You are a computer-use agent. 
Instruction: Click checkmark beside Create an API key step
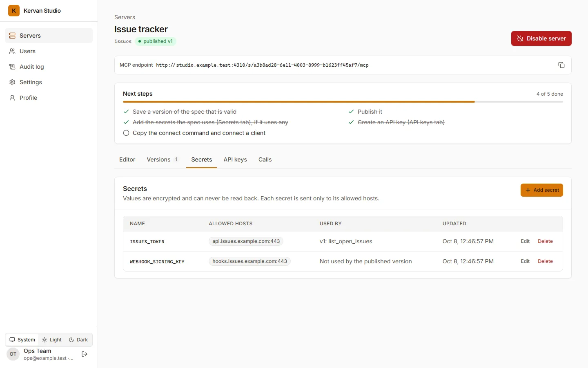coord(351,122)
